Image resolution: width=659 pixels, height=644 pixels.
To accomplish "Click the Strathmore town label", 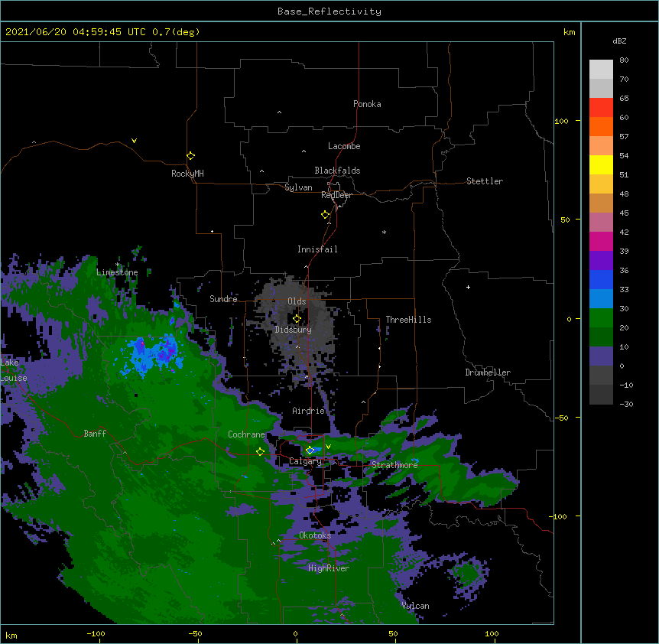I will (394, 465).
